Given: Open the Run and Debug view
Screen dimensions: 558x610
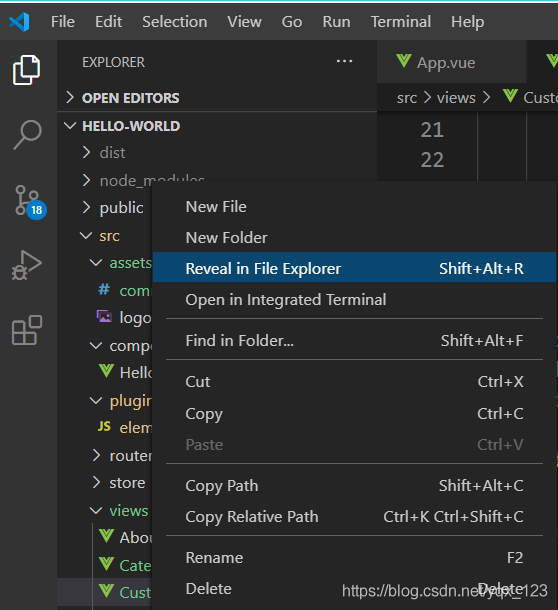Looking at the screenshot, I should pos(26,265).
